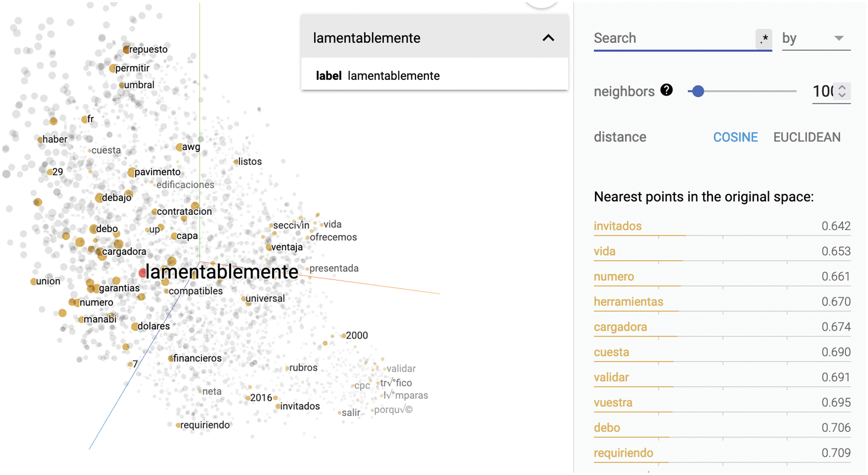Viewport: 868px width, 475px height.
Task: Choose cargadora from the neighbors list
Action: pos(620,327)
